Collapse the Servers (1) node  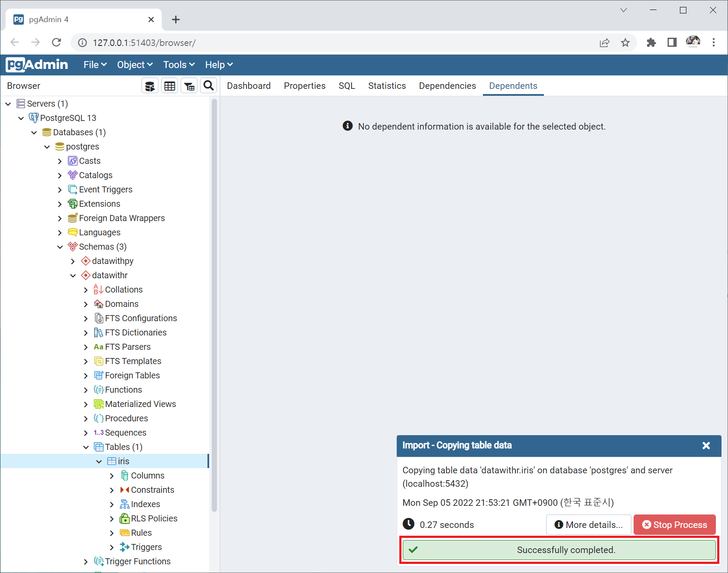(x=8, y=104)
